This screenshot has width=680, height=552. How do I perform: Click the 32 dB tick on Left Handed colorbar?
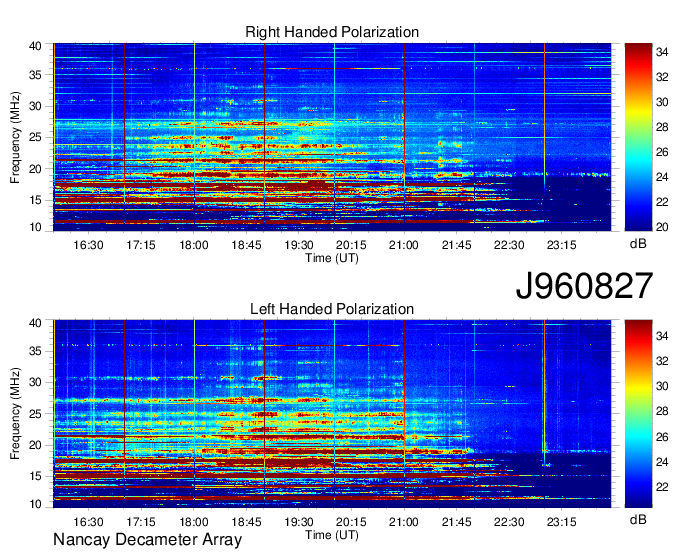tap(662, 361)
